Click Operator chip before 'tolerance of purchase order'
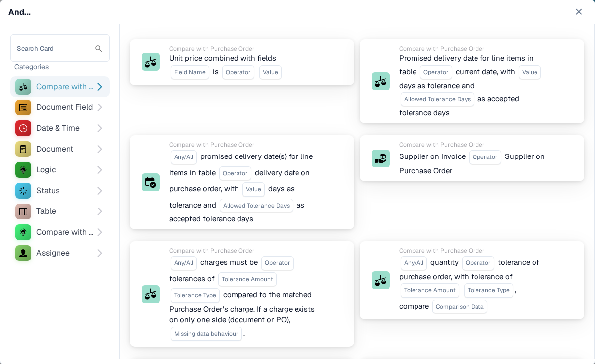595x364 pixels. (478, 263)
